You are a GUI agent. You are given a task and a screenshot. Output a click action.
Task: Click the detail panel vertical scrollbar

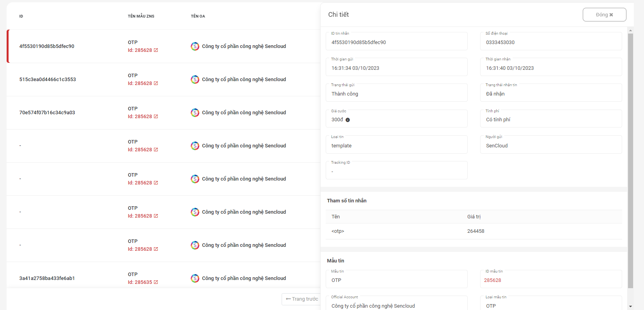click(x=630, y=156)
